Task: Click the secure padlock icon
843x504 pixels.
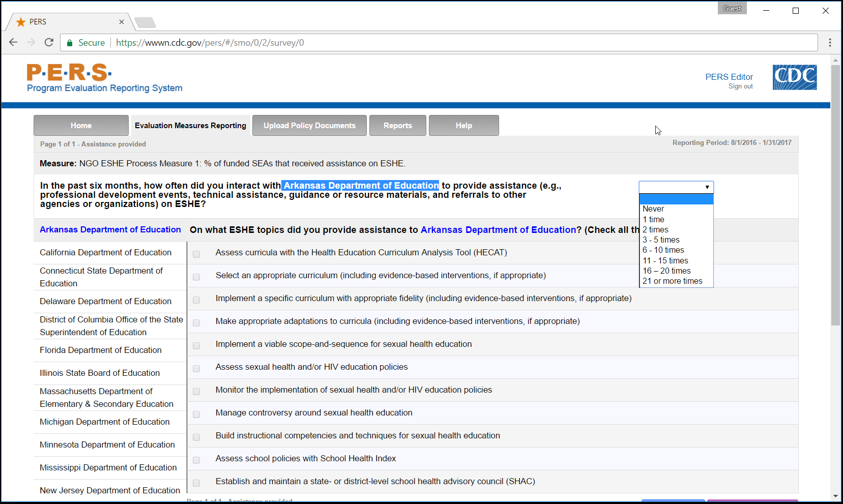Action: pos(70,43)
